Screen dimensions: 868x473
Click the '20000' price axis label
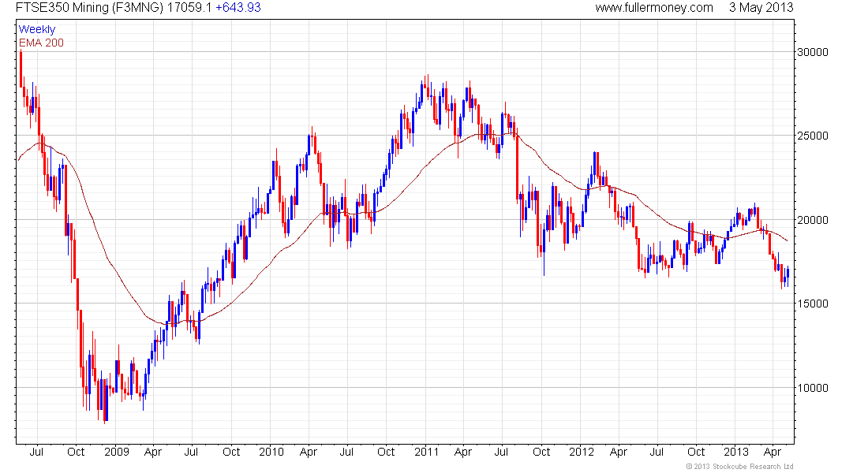pos(813,220)
